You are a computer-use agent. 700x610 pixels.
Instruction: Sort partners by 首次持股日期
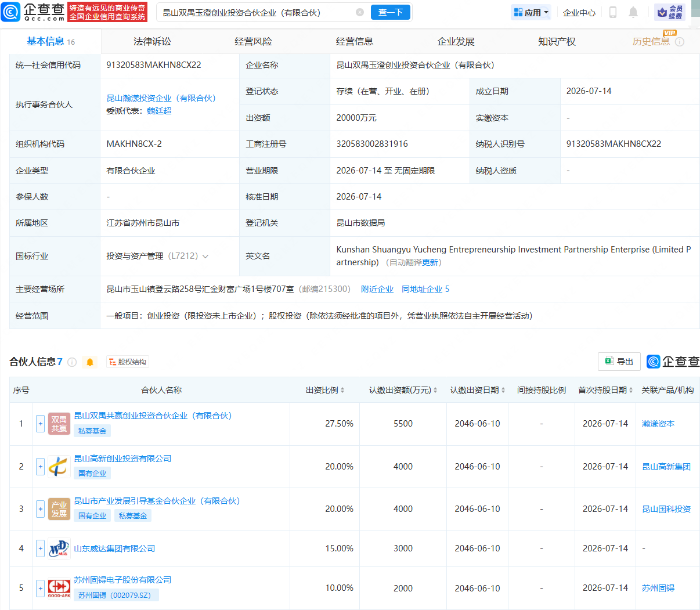pyautogui.click(x=631, y=391)
